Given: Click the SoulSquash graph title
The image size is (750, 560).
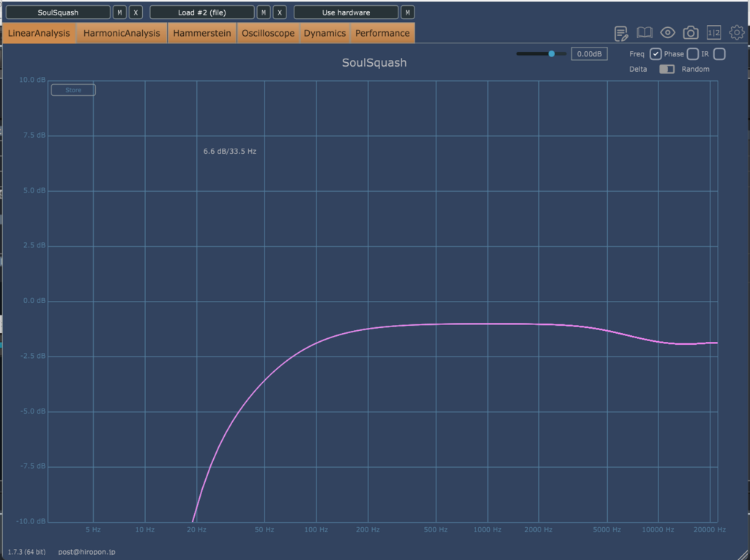Looking at the screenshot, I should click(x=374, y=63).
